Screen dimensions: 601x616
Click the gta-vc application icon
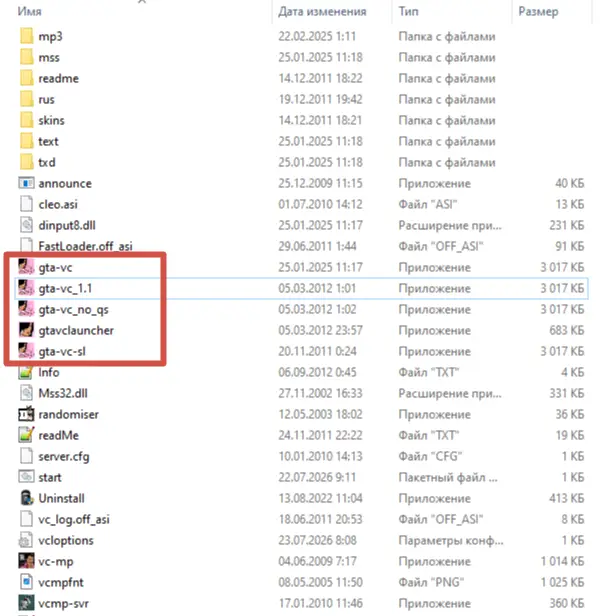pos(26,267)
